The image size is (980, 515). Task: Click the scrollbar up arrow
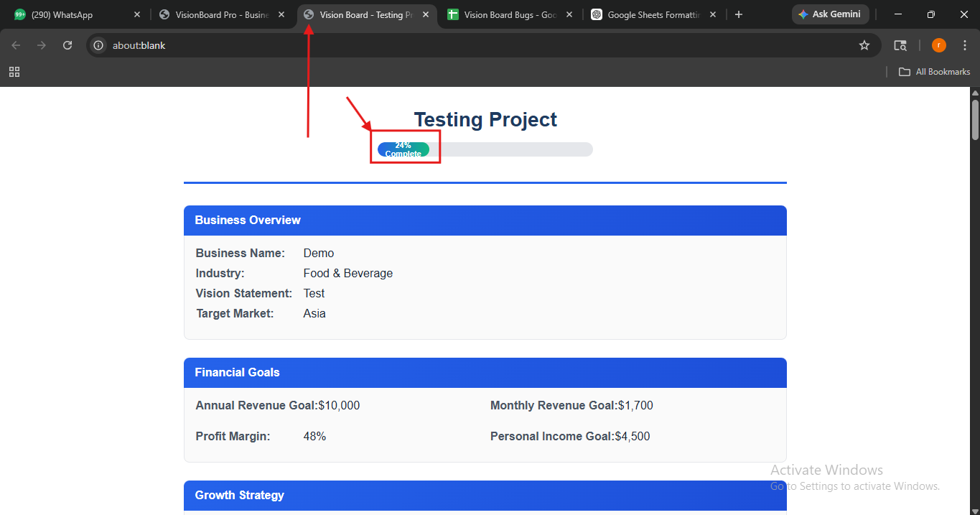(x=975, y=92)
